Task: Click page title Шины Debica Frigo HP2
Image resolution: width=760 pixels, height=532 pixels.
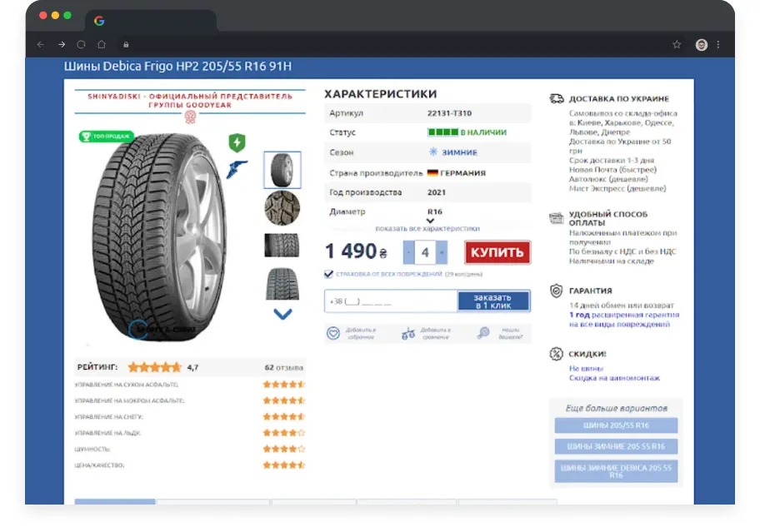Action: [177, 66]
